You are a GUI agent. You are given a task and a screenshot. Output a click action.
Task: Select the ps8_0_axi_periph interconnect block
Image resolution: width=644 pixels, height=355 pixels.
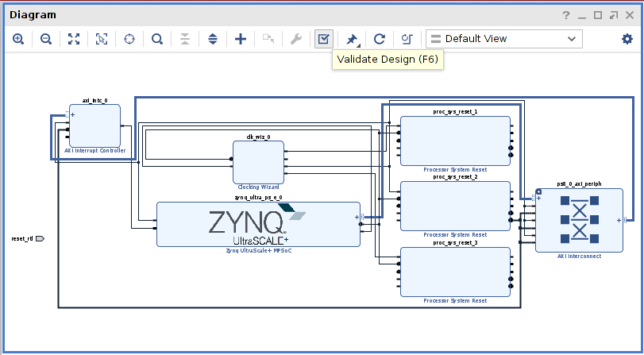pyautogui.click(x=579, y=220)
